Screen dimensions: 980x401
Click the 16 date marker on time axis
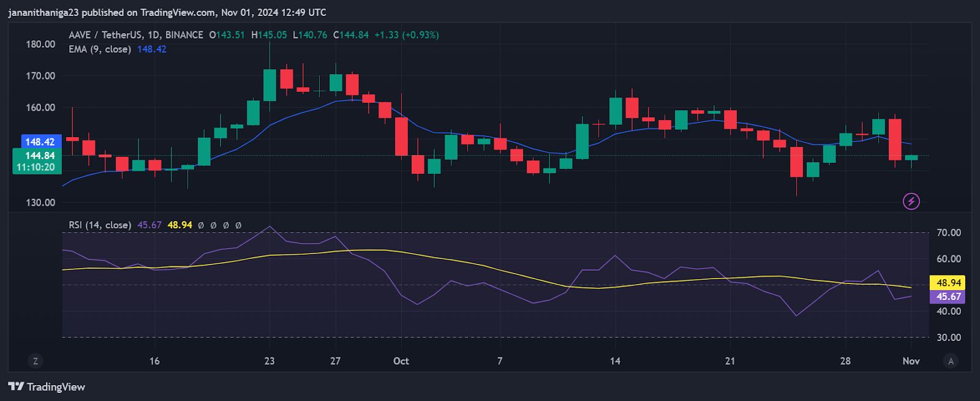(154, 361)
